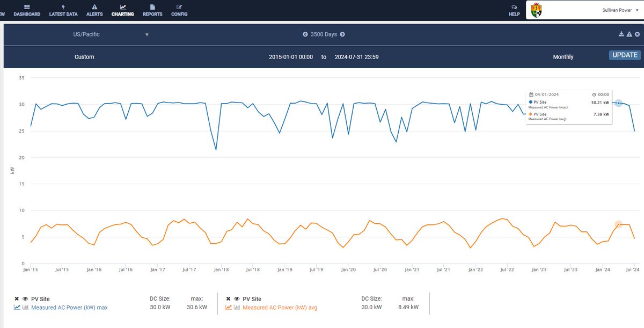Screen dimensions: 644x328
Task: Open the Reports section
Action: coord(152,11)
